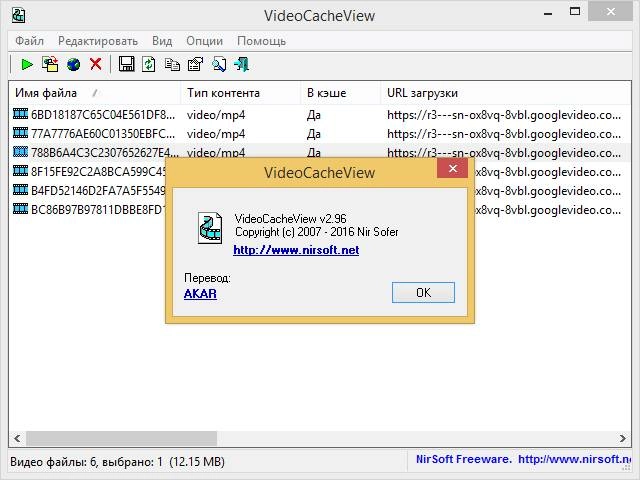Click the film icon of the 788B6A4C3C2307652627E4 row

[x=20, y=152]
